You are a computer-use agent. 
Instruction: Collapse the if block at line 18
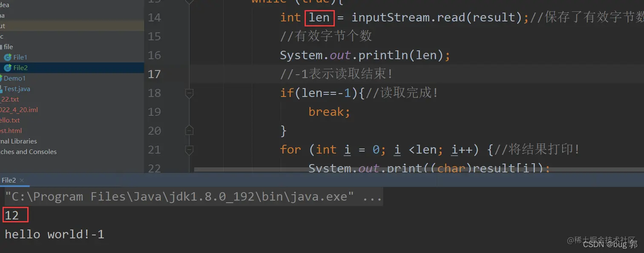click(x=190, y=93)
